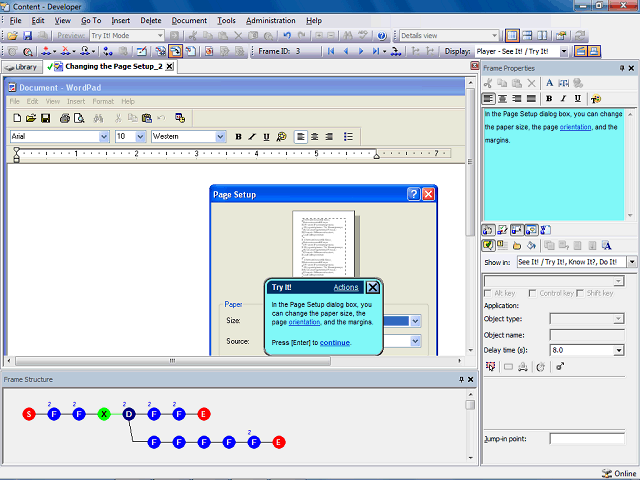Click the action area cursor icon
The width and height of the screenshot is (640, 480).
(x=491, y=367)
